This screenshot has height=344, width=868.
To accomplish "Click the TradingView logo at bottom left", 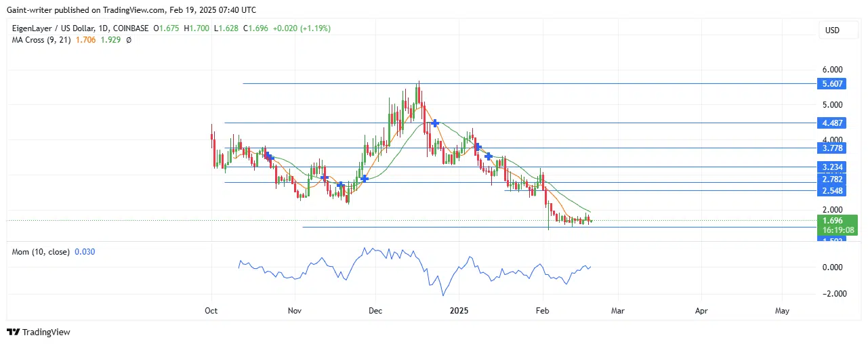I will point(39,332).
